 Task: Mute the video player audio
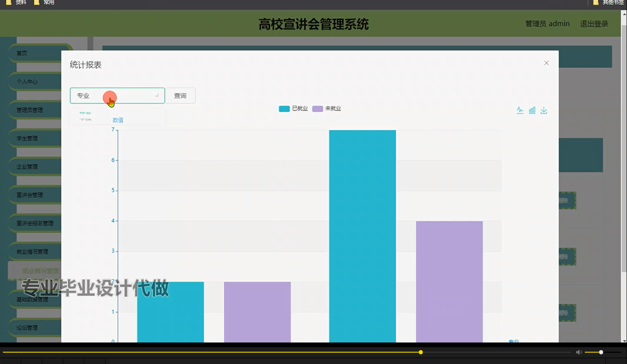579,352
